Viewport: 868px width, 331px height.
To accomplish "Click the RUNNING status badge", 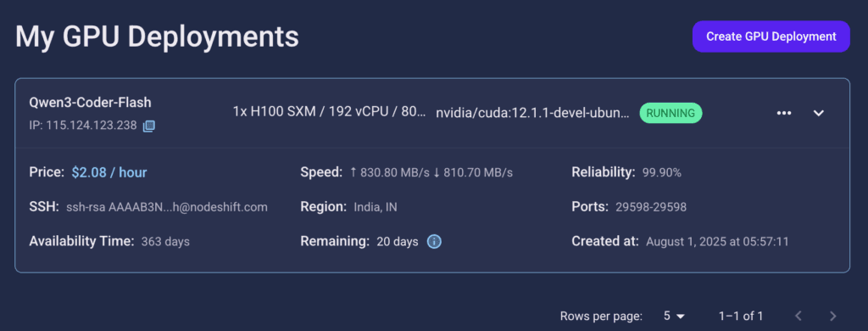I will click(x=671, y=113).
